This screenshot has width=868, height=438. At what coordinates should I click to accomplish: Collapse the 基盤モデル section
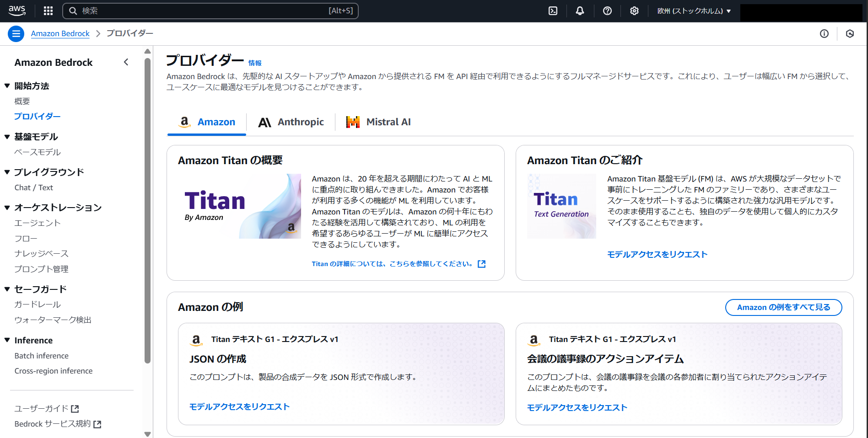pos(7,137)
